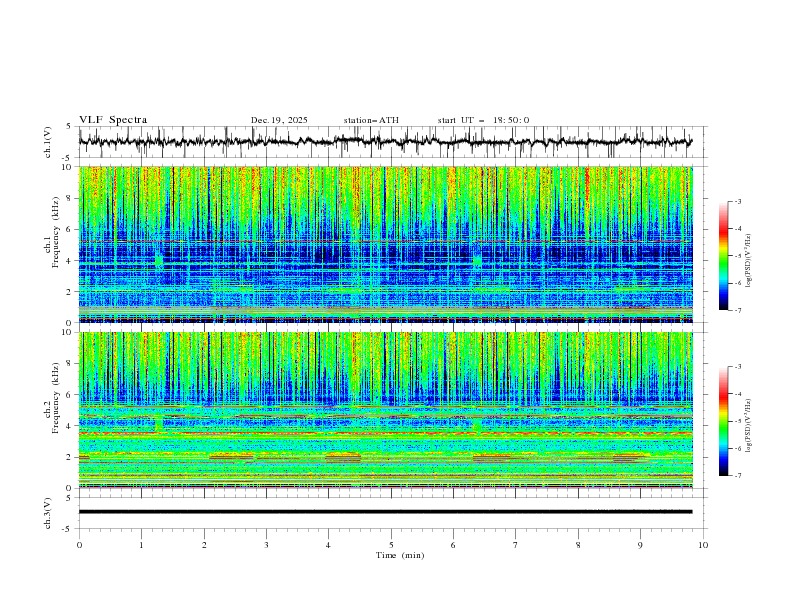This screenshot has height=612, width=792.
Task: Click the ch.1 colorbar 'log(PSD)(V²/Hz)' label
Action: click(748, 261)
